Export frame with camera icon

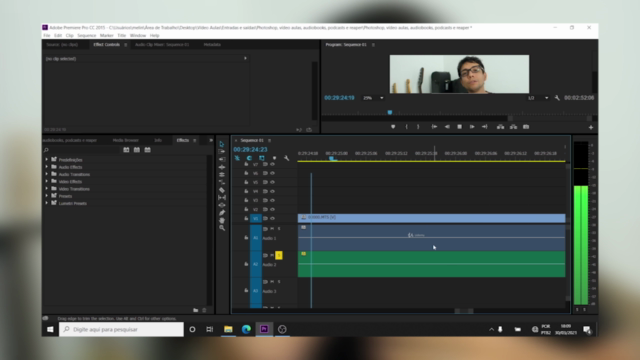pyautogui.click(x=526, y=127)
